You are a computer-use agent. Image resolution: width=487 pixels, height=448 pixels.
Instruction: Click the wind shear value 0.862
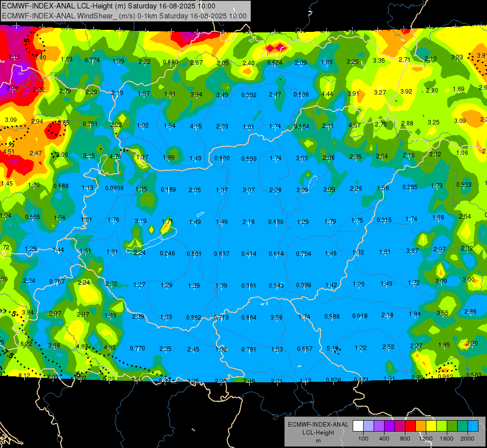coord(194,318)
